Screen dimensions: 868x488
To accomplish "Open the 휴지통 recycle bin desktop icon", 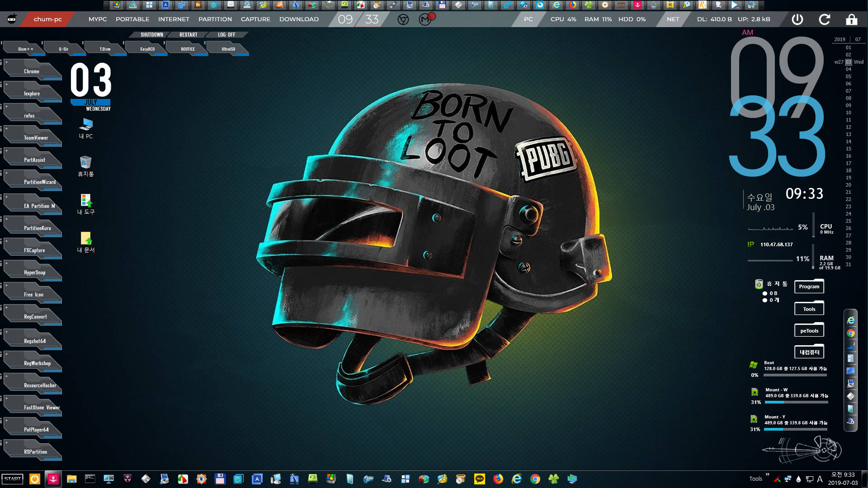I will [x=86, y=166].
